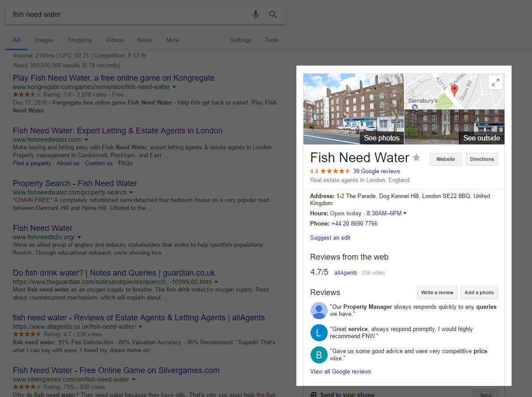Viewport: 532px width, 397px height.
Task: Click the About us sitelink
Action: pyautogui.click(x=68, y=163)
